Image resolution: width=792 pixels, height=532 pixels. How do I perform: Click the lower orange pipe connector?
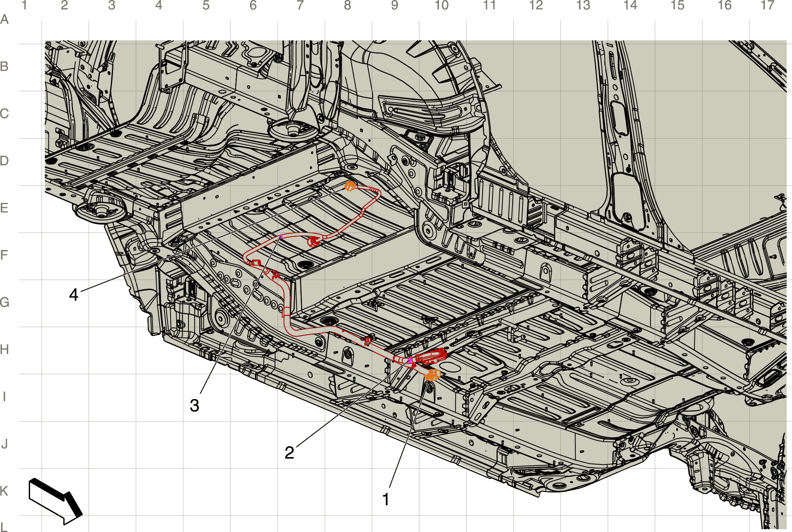432,375
